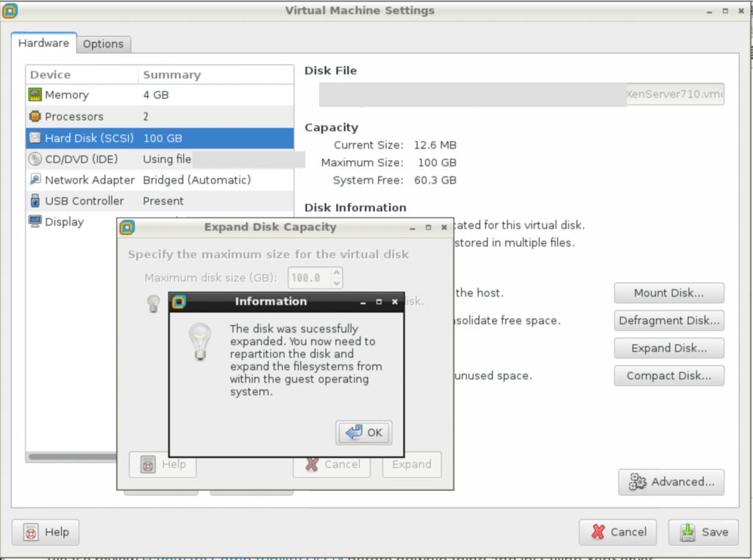Select USB Controller Present row
Viewport: 753px width, 560px height.
click(160, 201)
